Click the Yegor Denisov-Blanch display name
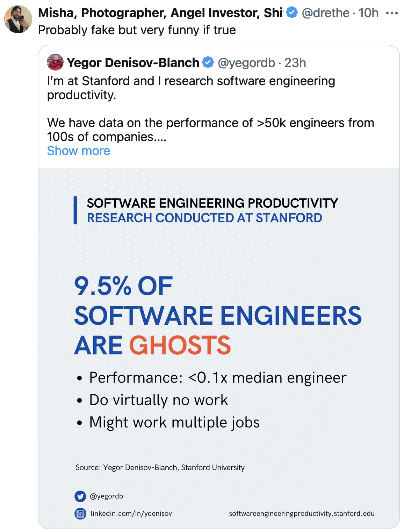The height and width of the screenshot is (532, 411). pyautogui.click(x=133, y=63)
